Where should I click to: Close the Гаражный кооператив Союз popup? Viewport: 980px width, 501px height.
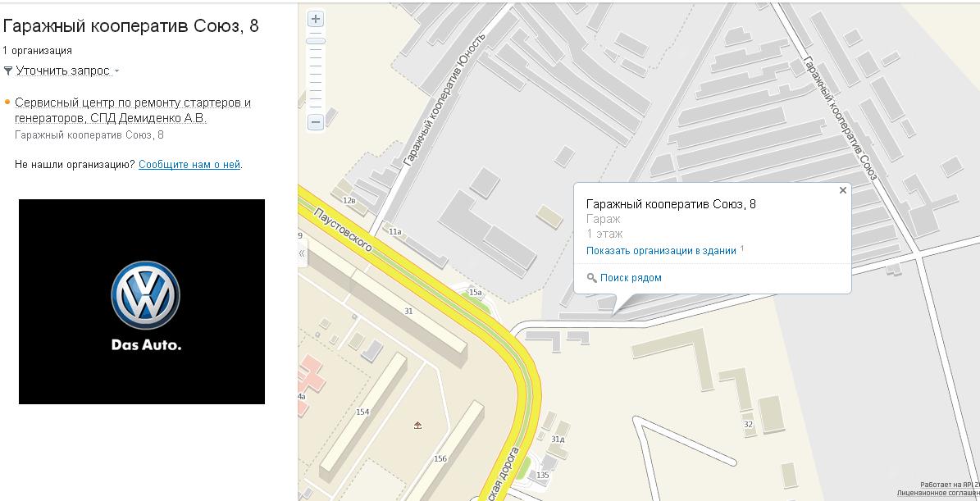[842, 190]
